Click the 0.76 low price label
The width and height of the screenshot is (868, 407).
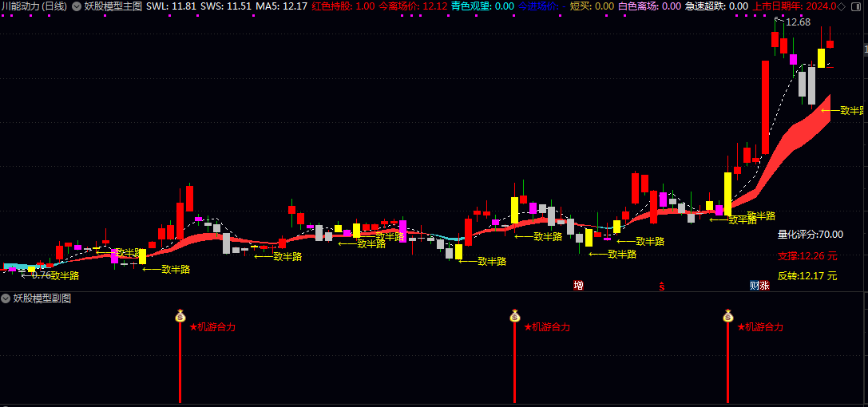point(41,275)
